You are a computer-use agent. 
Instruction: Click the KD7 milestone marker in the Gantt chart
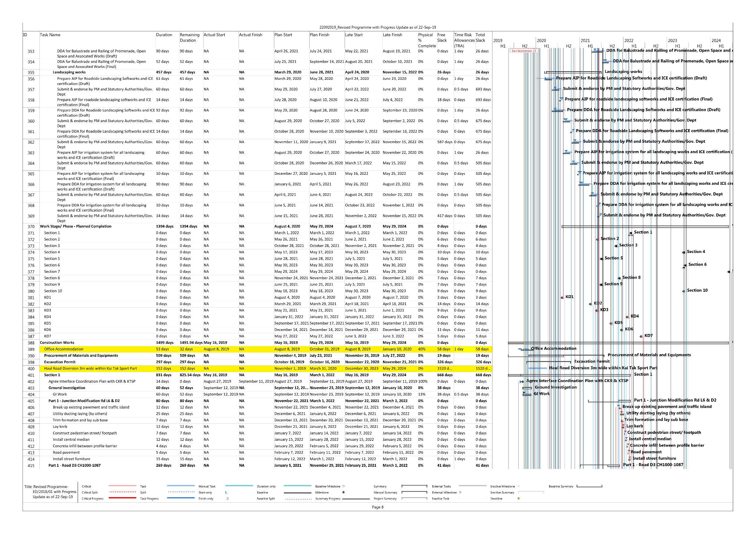641,336
